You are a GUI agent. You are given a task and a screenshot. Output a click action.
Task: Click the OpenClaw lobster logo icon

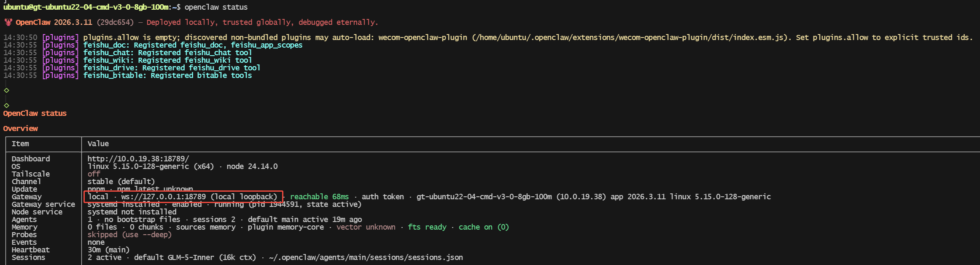[x=8, y=22]
